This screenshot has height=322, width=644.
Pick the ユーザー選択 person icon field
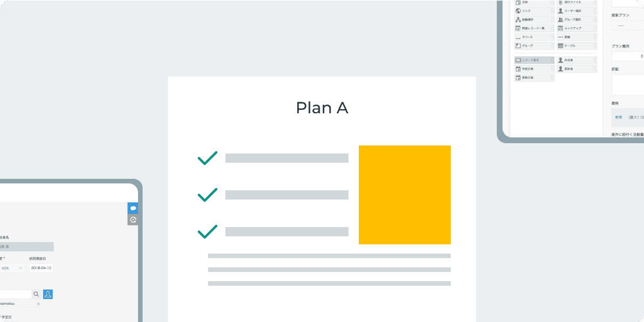tap(560, 11)
